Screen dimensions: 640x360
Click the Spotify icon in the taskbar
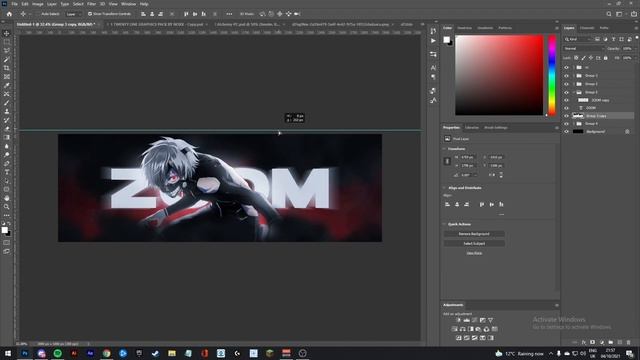[58, 353]
